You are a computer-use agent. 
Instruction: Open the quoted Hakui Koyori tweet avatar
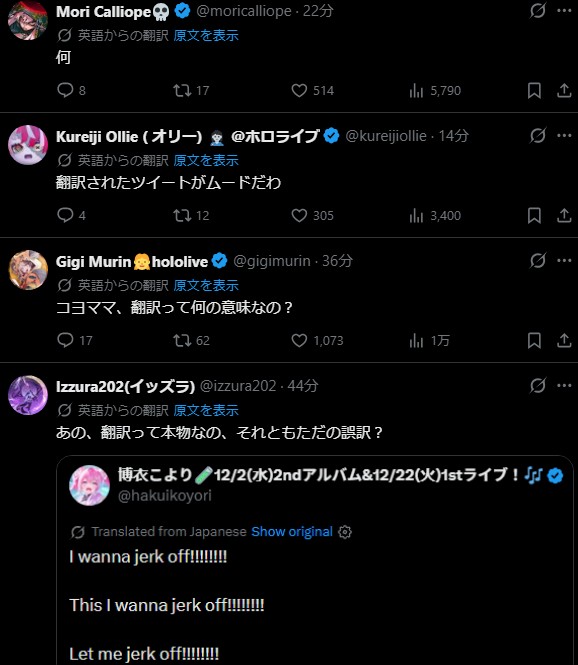click(x=89, y=485)
